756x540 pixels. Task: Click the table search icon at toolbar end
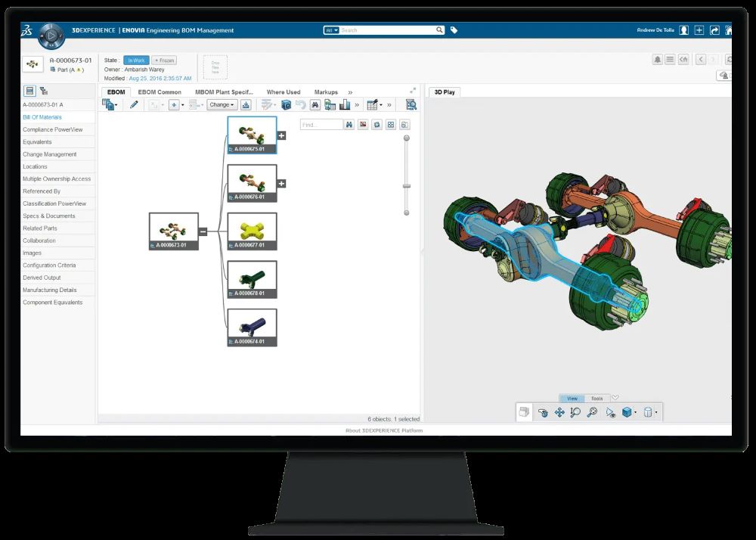tap(411, 104)
